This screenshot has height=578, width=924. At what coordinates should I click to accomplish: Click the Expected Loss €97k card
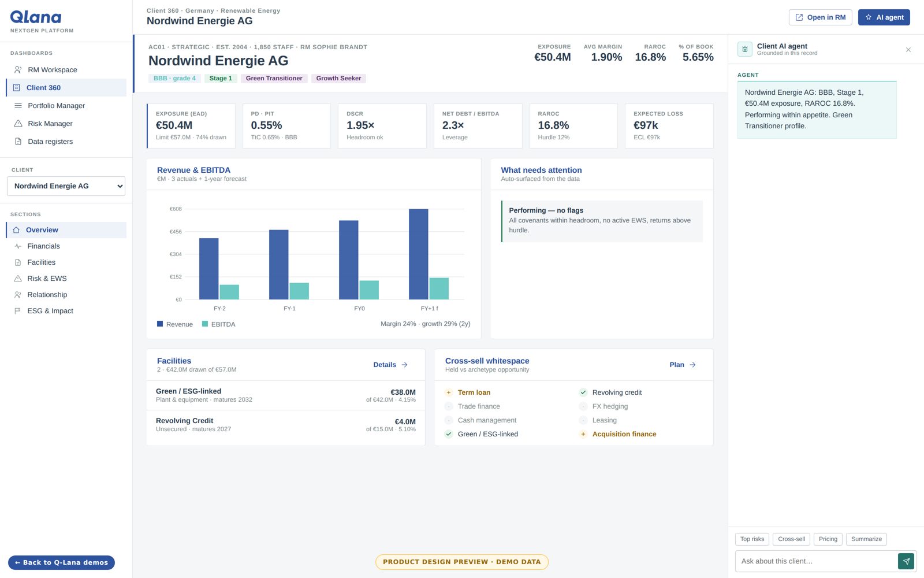669,126
